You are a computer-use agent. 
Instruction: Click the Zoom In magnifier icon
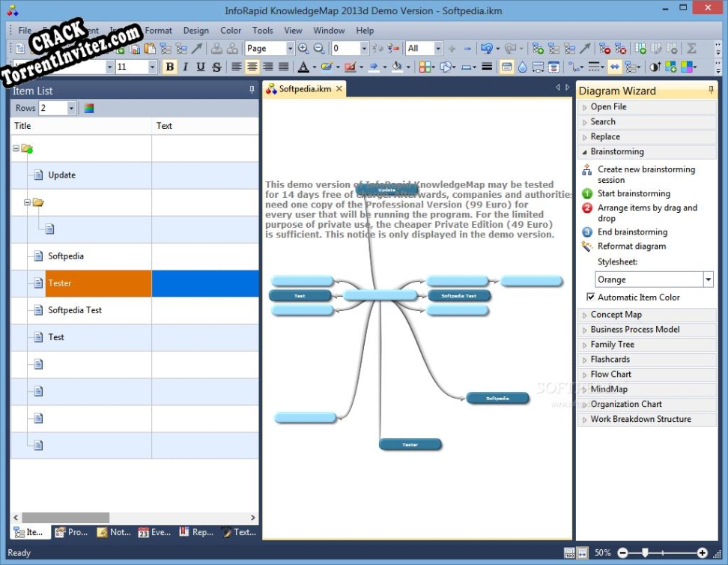click(x=304, y=48)
